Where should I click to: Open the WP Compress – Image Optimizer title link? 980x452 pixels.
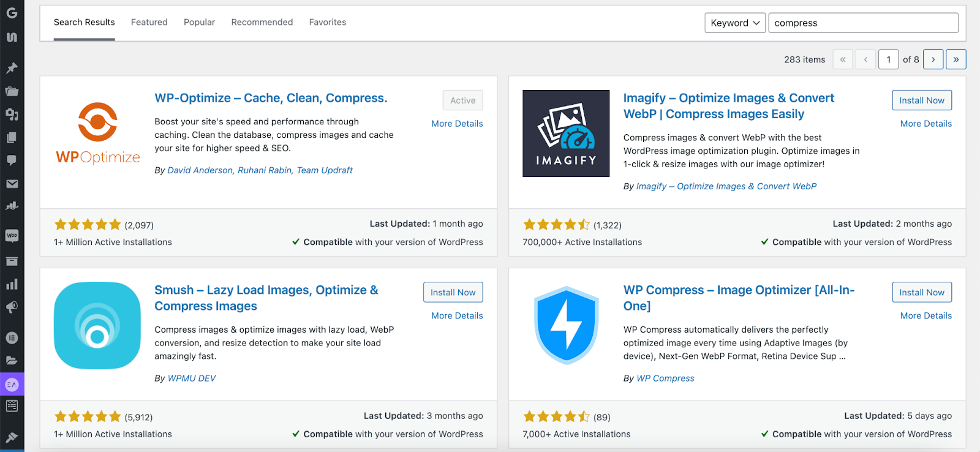tap(739, 298)
